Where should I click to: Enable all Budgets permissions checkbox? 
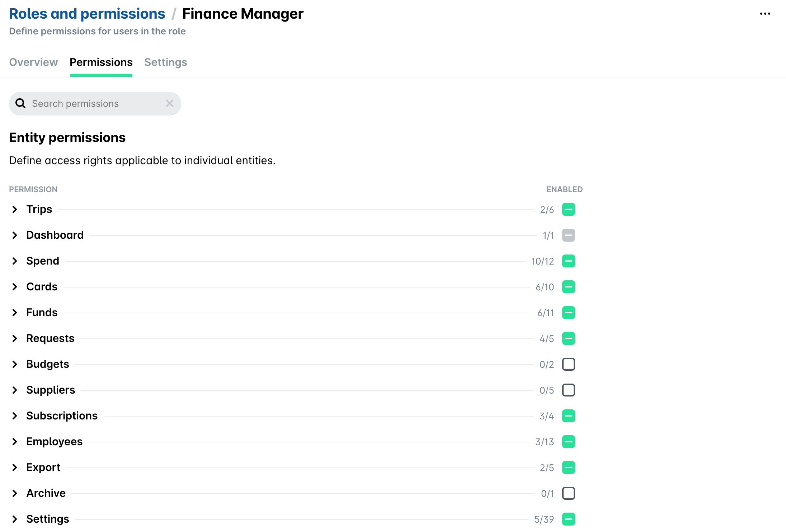coord(569,364)
